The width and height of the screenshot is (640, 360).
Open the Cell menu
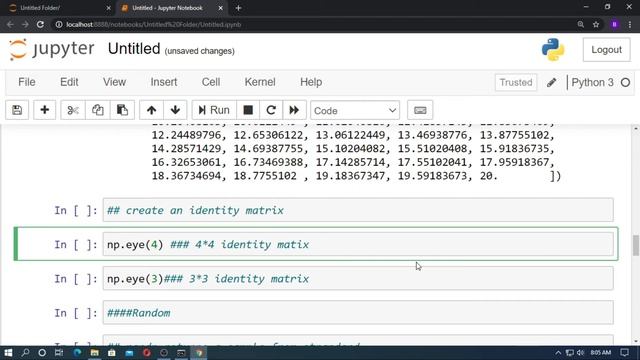(211, 82)
